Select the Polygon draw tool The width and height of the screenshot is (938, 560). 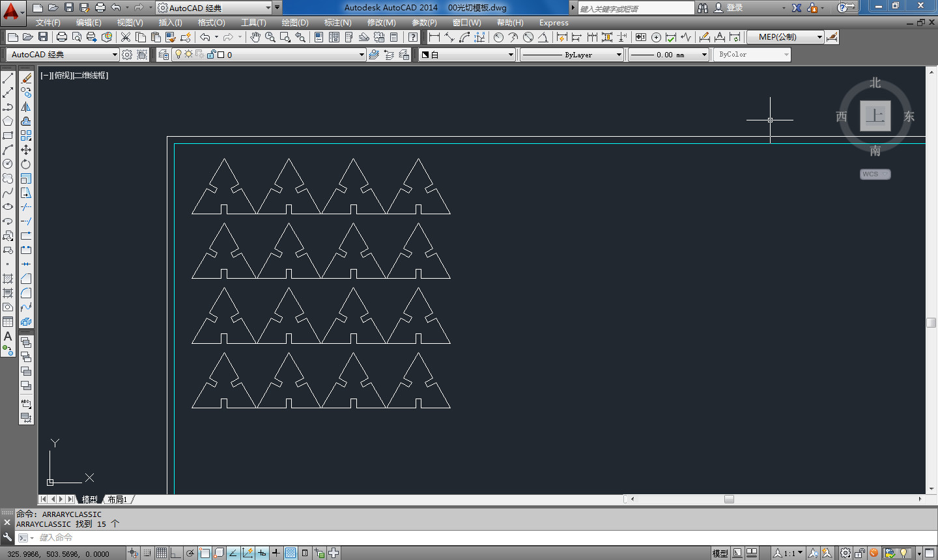pos(8,121)
